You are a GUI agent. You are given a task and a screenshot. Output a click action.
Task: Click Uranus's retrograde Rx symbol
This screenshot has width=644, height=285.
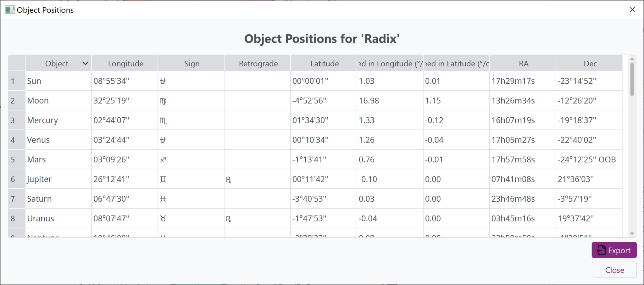pos(229,219)
